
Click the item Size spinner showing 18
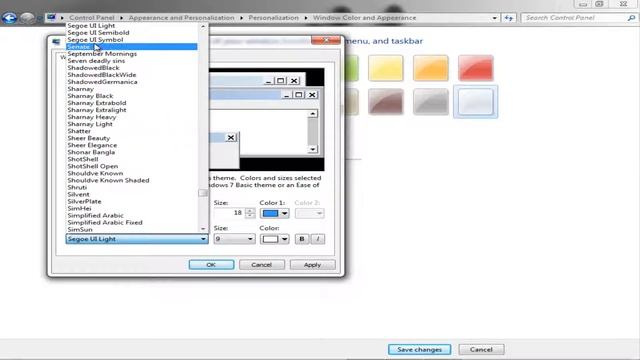pyautogui.click(x=234, y=213)
